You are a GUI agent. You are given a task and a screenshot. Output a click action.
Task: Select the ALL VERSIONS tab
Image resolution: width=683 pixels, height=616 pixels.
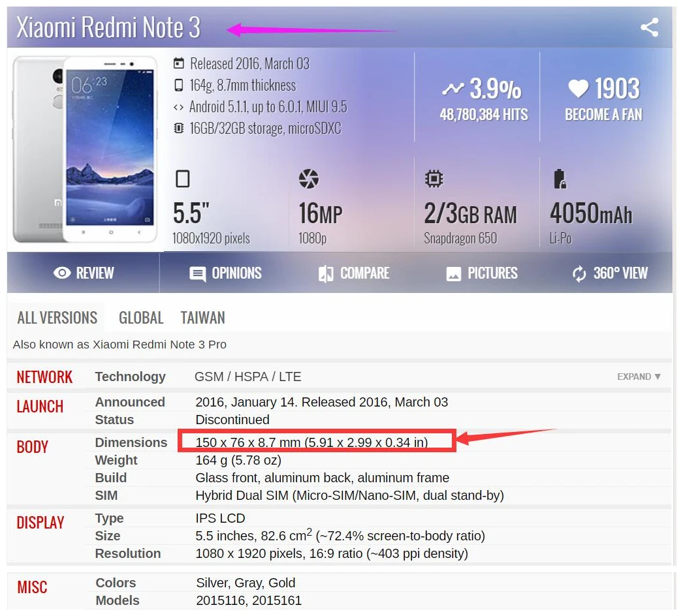coord(57,318)
